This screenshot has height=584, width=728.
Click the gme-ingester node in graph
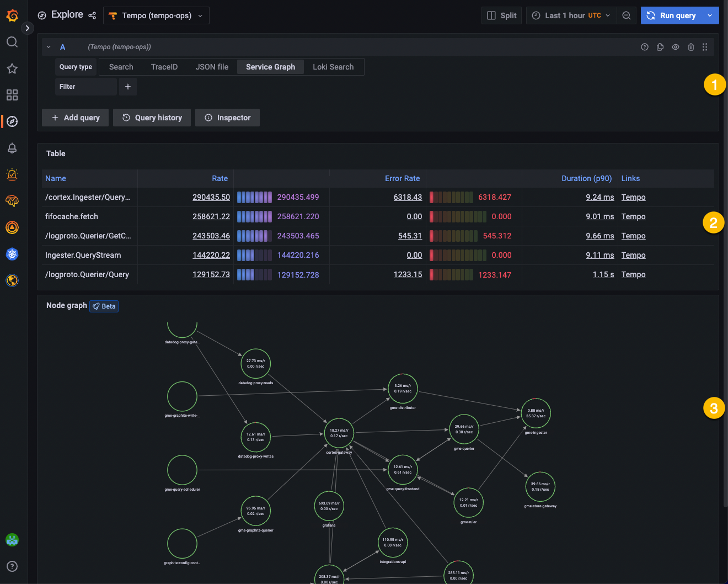click(x=536, y=413)
